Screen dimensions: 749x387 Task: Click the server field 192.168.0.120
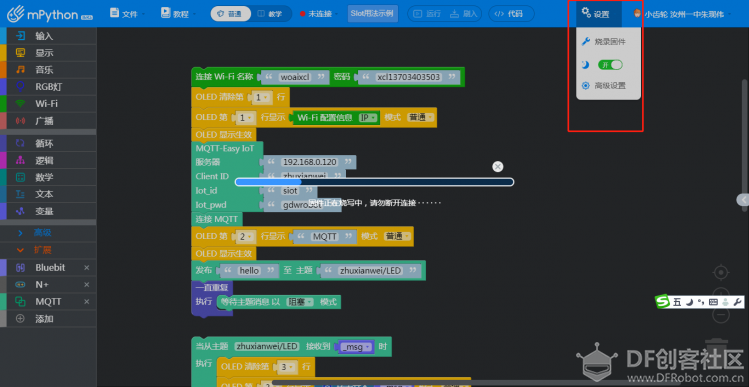(310, 162)
